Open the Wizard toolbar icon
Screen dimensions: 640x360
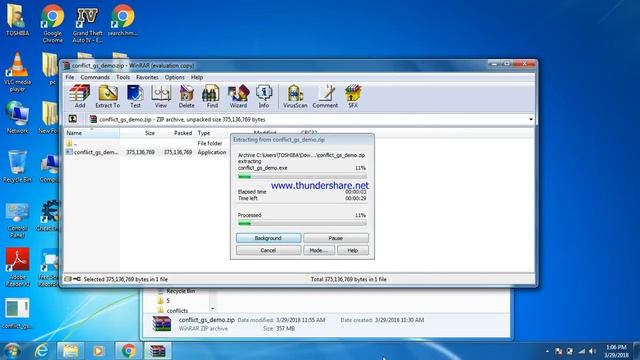(238, 96)
